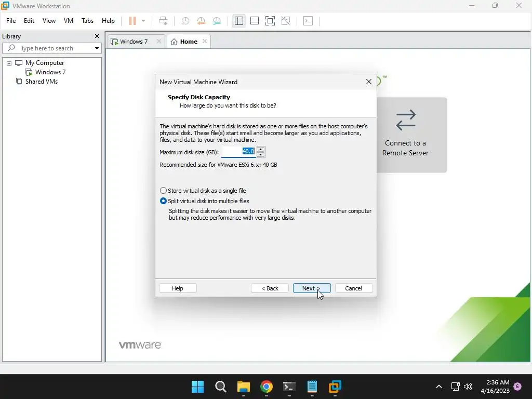Open the View menu
Image resolution: width=532 pixels, height=399 pixels.
click(x=49, y=21)
